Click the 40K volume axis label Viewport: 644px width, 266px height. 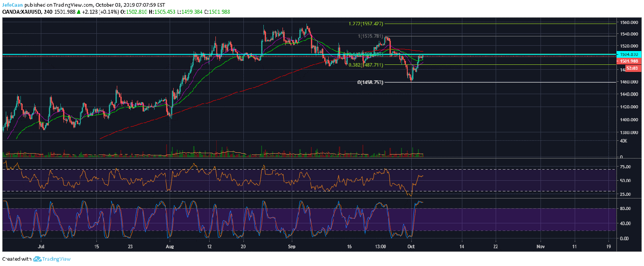coord(623,141)
